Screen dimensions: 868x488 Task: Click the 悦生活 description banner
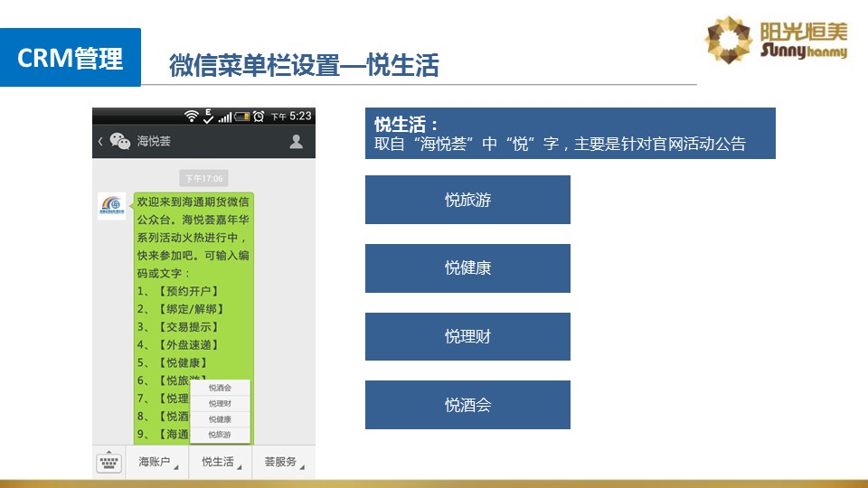(571, 134)
